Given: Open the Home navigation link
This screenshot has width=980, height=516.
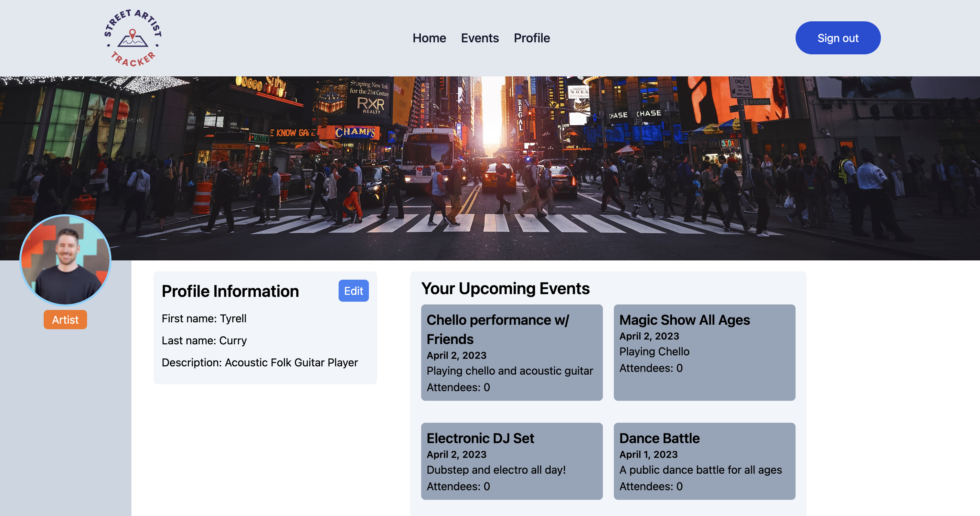Looking at the screenshot, I should coord(429,38).
